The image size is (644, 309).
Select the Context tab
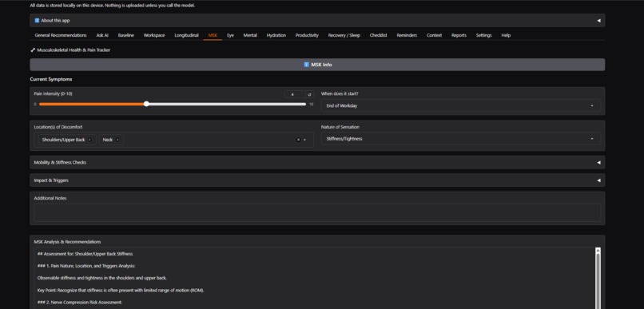434,35
